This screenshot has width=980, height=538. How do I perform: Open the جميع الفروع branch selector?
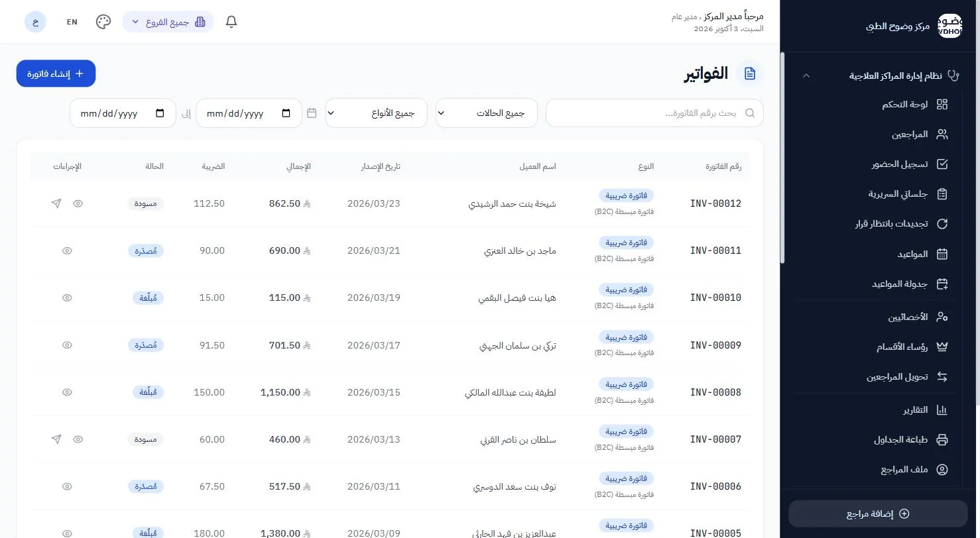168,22
